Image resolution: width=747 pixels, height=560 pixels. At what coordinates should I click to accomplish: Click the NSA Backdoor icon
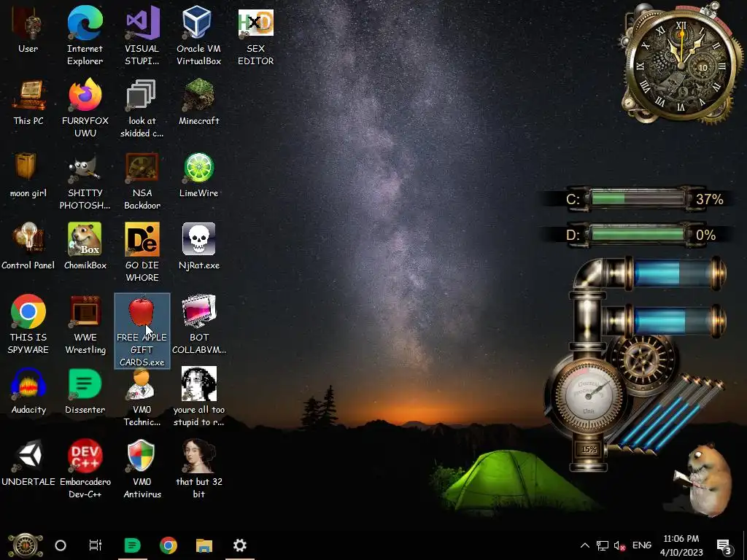tap(142, 181)
